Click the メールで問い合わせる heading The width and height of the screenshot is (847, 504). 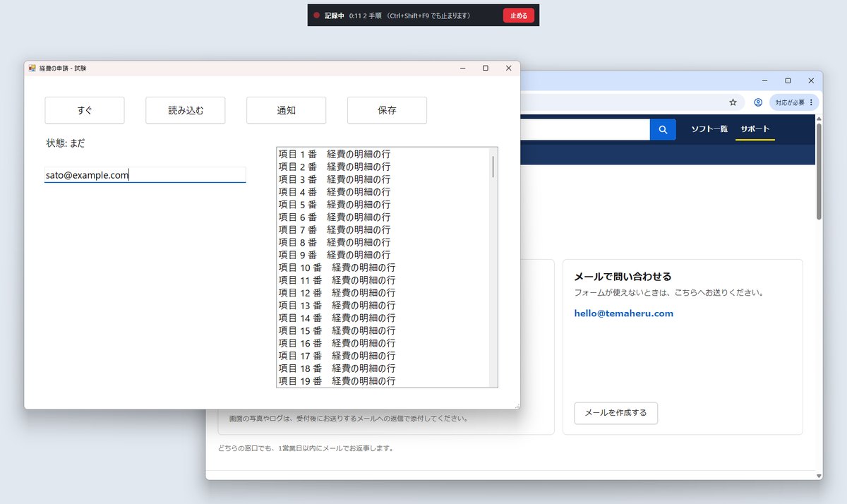[x=623, y=277]
